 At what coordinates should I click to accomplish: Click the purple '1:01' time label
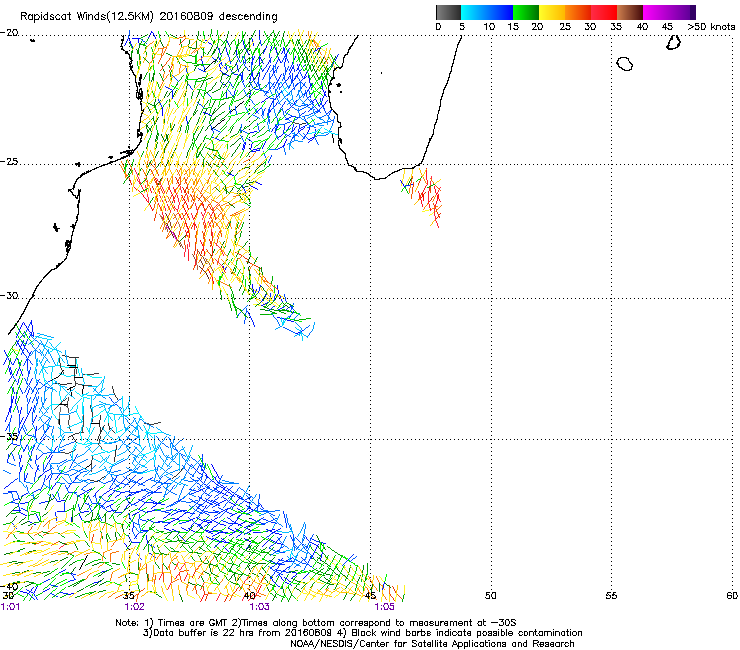10,607
